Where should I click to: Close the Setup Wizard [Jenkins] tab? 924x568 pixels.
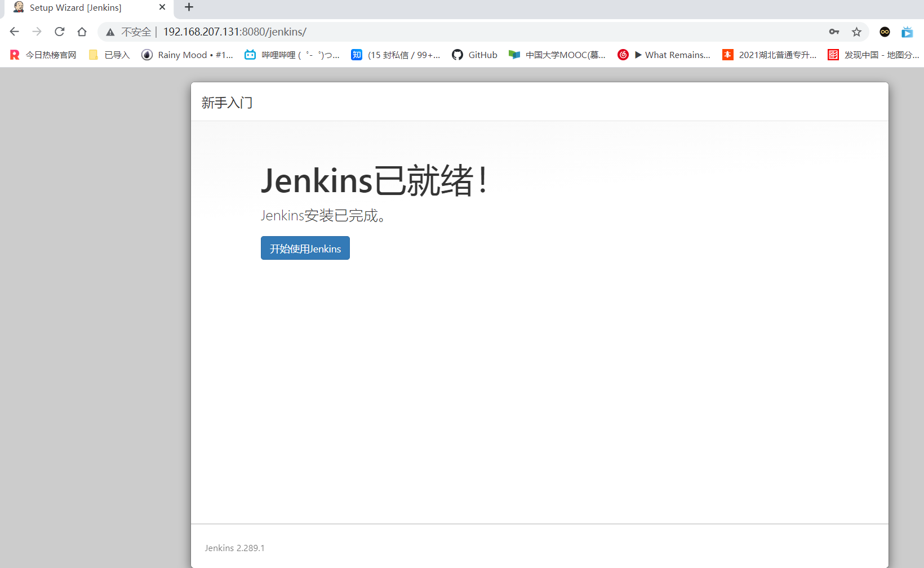point(162,7)
